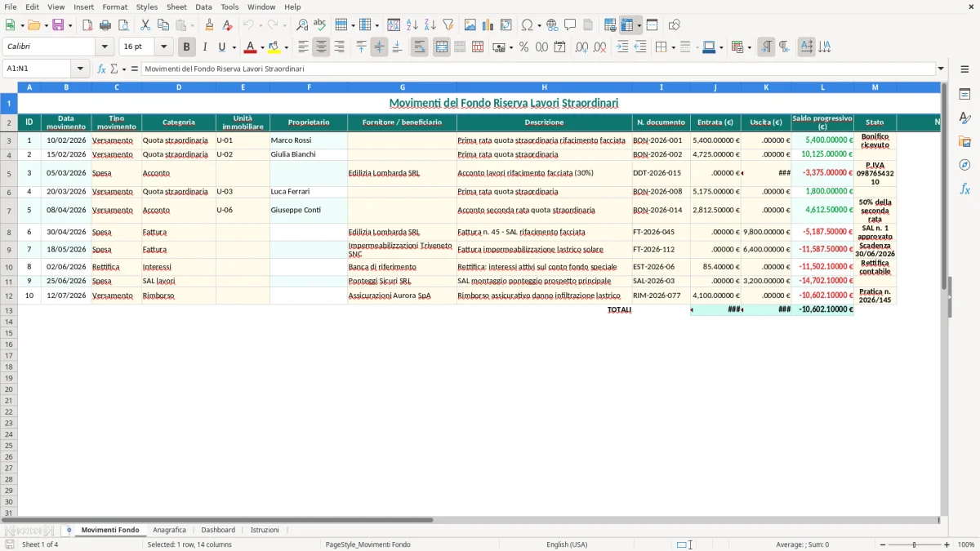Click Sort Ascending icon
Image resolution: width=980 pixels, height=551 pixels.
coord(412,25)
